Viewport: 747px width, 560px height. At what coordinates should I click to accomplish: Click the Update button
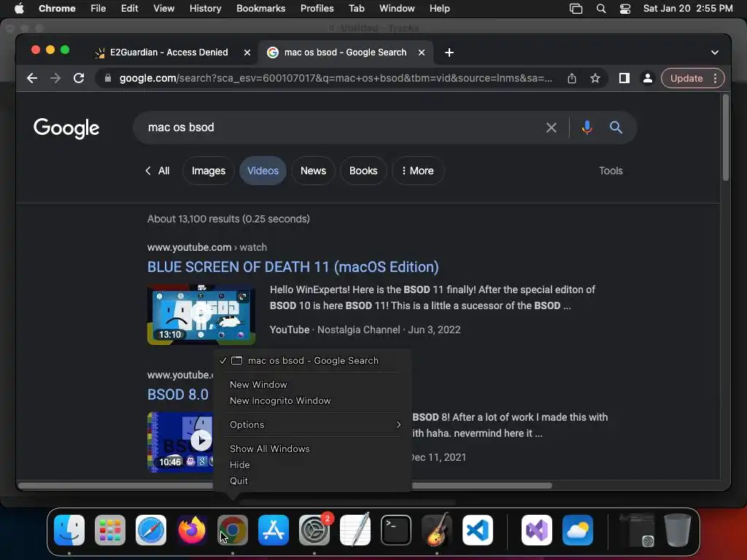[686, 78]
